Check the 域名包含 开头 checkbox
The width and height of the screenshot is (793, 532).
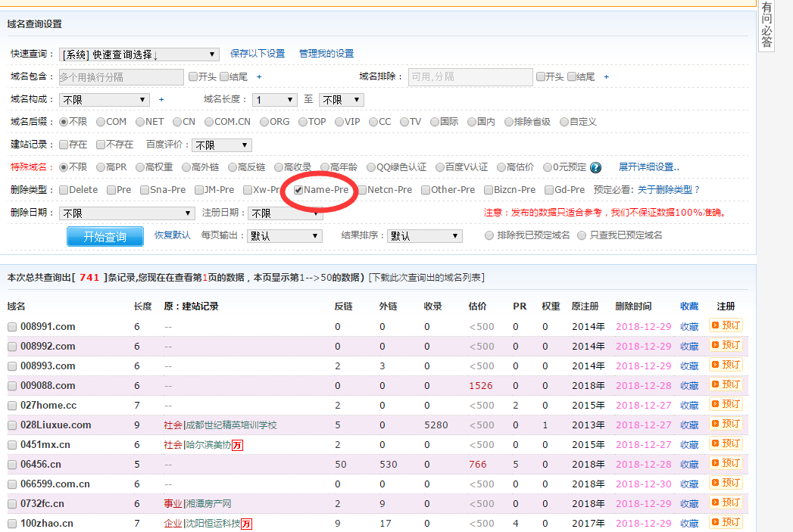pyautogui.click(x=192, y=76)
